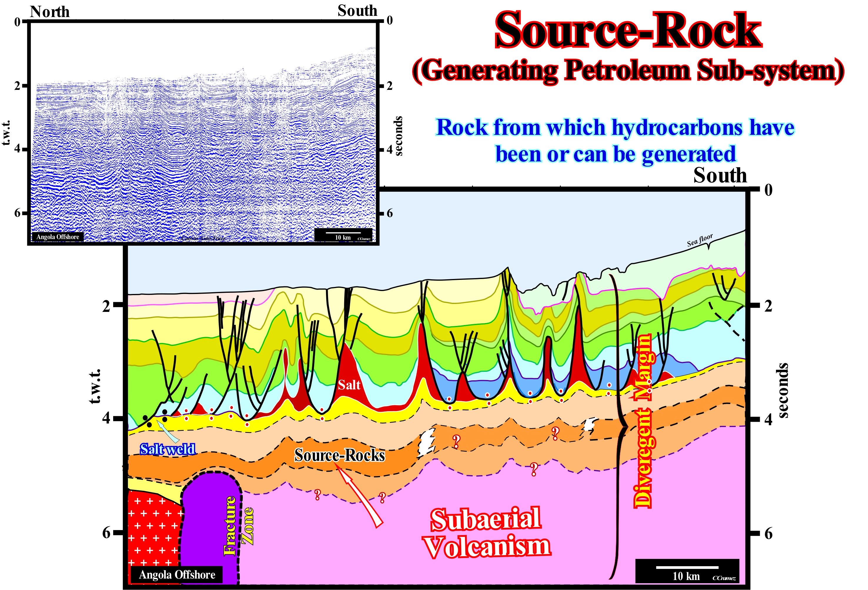Click the vertical Divergent Margin label
868x590 pixels.
643,422
